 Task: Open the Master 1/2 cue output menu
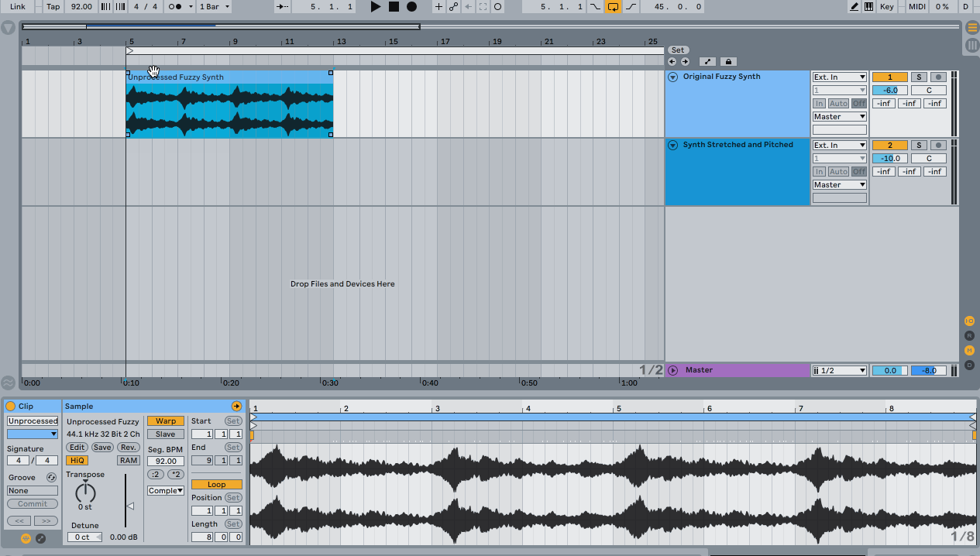point(840,371)
